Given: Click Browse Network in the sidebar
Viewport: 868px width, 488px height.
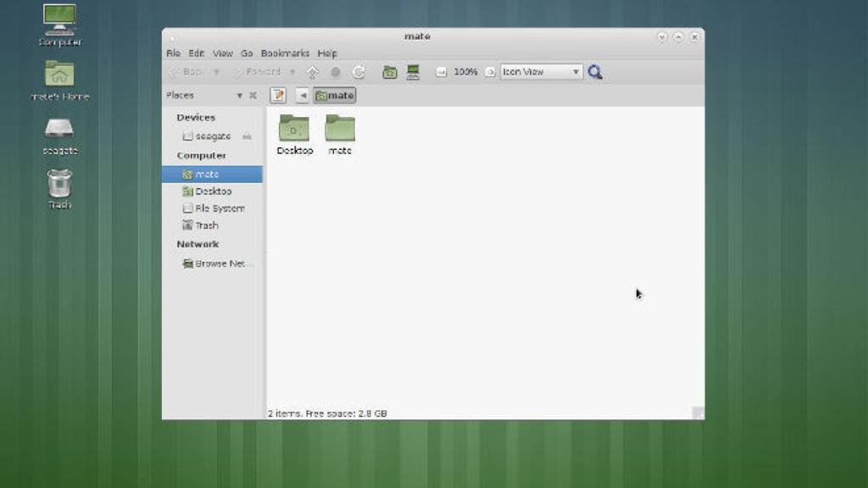Looking at the screenshot, I should point(219,263).
